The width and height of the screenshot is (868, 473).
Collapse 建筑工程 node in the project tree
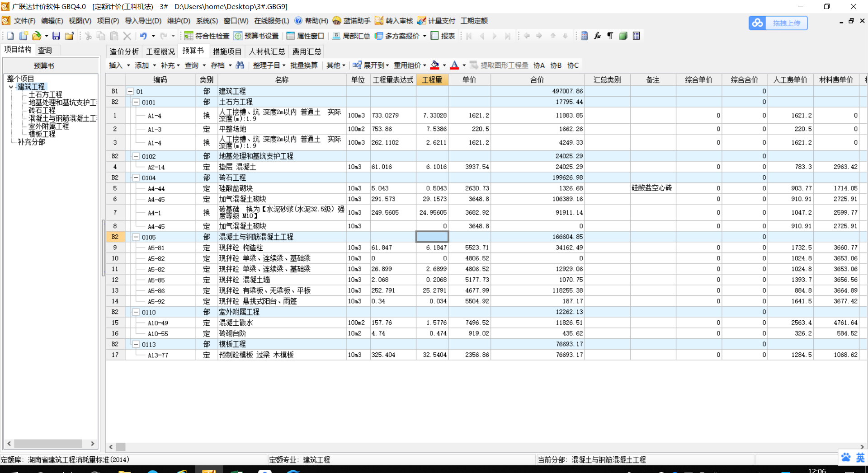(11, 87)
